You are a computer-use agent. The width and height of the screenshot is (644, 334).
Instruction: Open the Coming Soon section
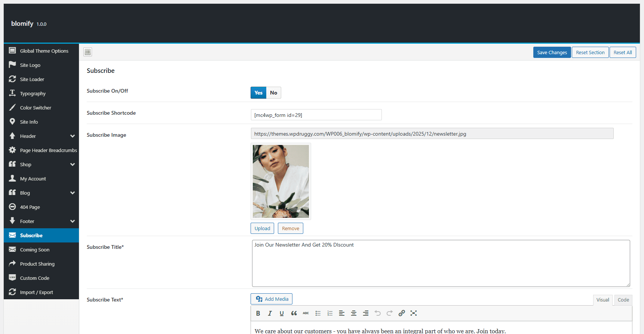41,250
